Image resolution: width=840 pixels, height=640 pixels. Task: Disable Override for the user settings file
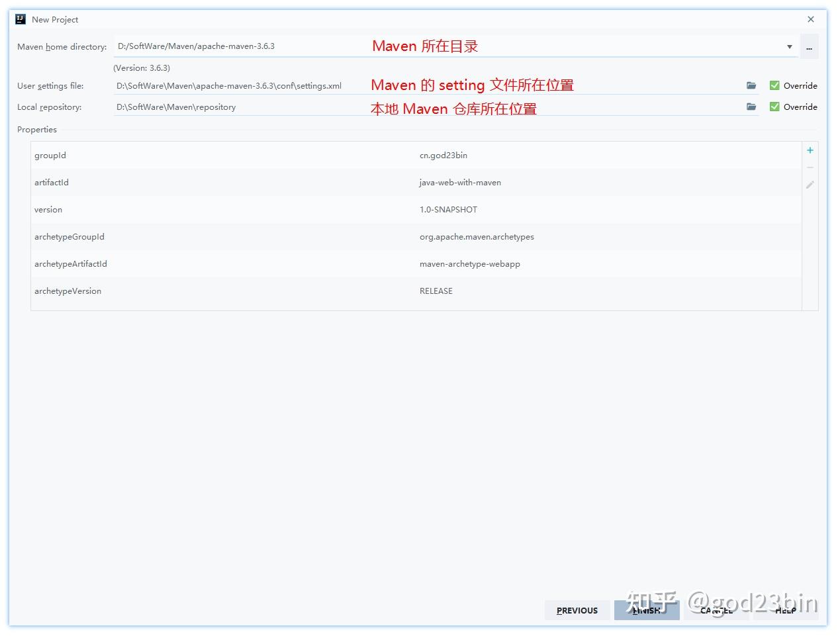pos(773,85)
